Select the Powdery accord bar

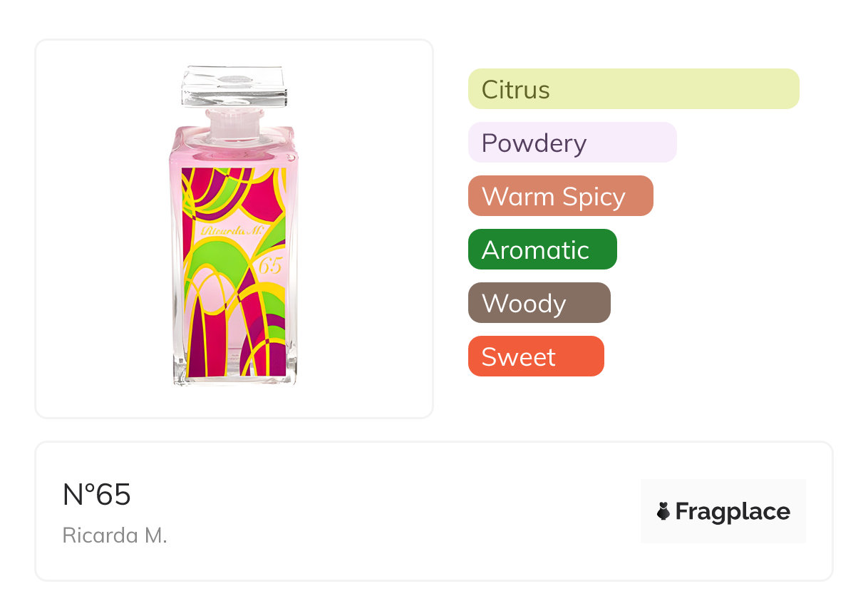click(572, 143)
